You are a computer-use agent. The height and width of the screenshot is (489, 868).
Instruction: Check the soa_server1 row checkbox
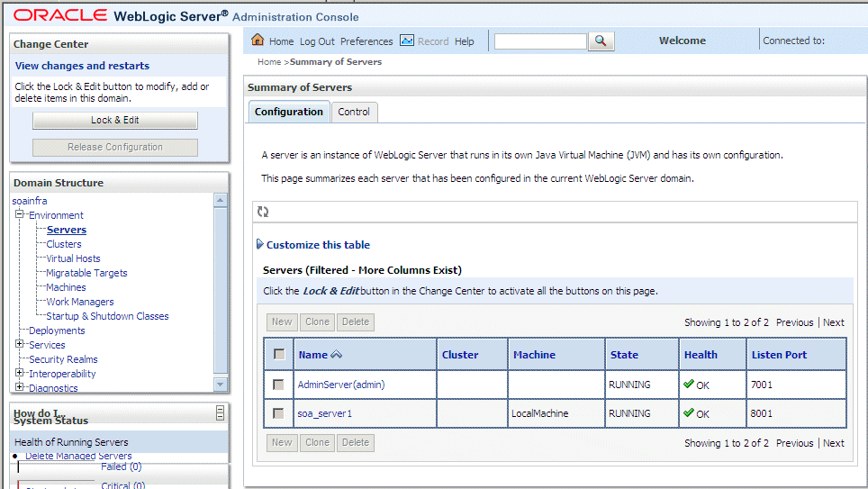(x=278, y=413)
